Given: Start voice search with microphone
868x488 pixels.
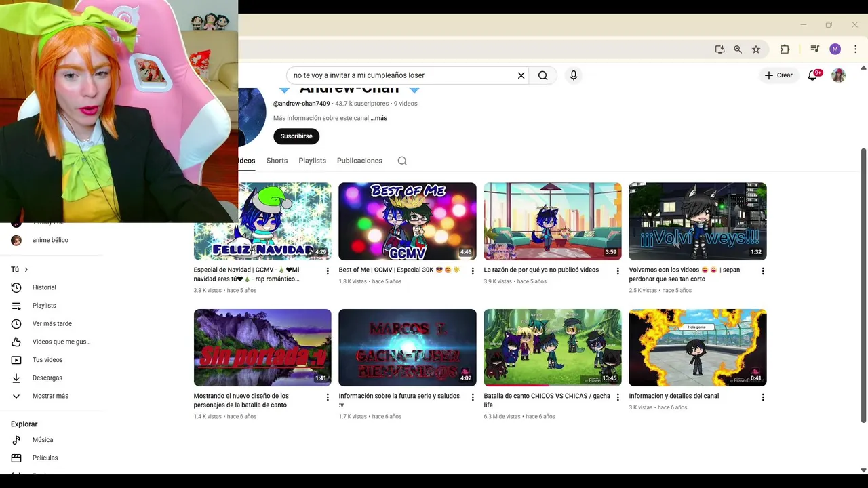Looking at the screenshot, I should pos(574,75).
